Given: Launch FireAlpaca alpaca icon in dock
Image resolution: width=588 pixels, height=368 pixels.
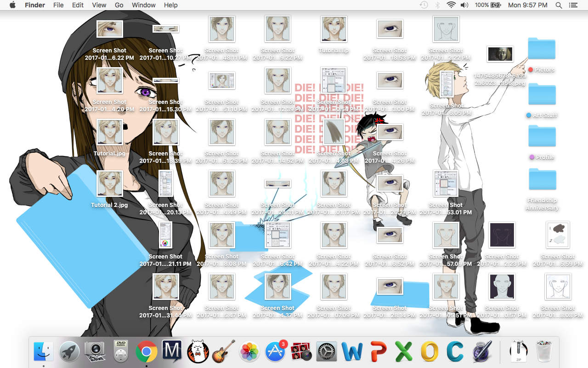Looking at the screenshot, I should tap(198, 352).
